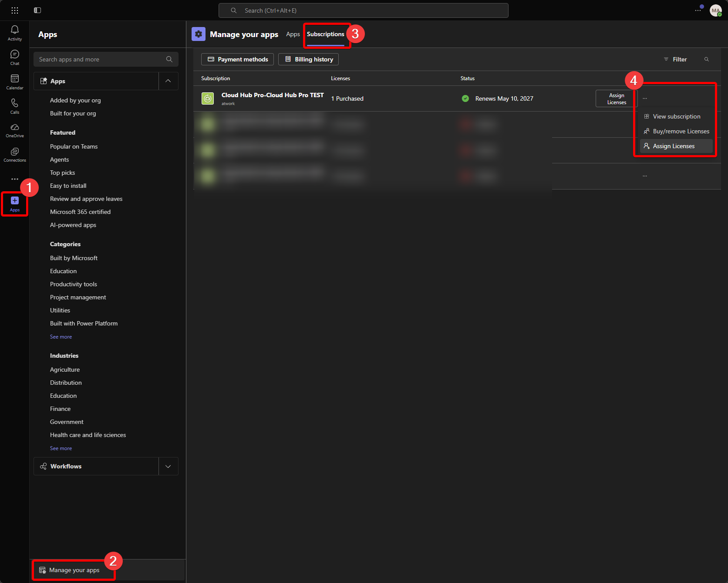Open Project management category
The width and height of the screenshot is (728, 583).
[78, 297]
